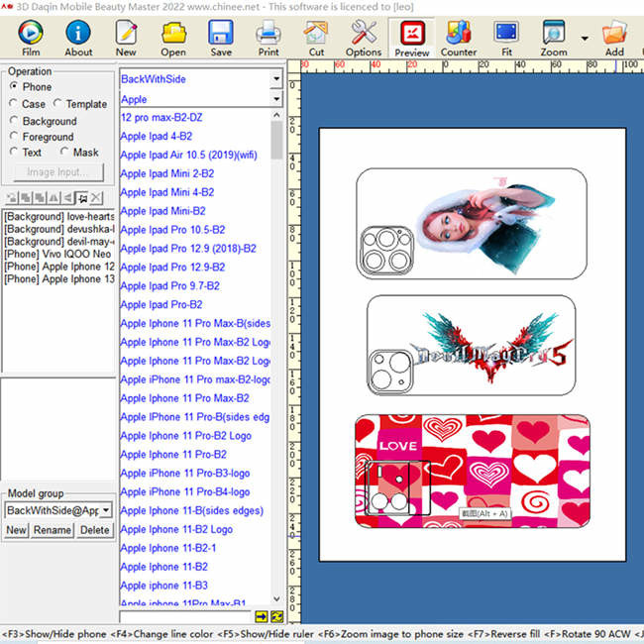This screenshot has height=644, width=644.
Task: Click the Print icon
Action: (x=268, y=38)
